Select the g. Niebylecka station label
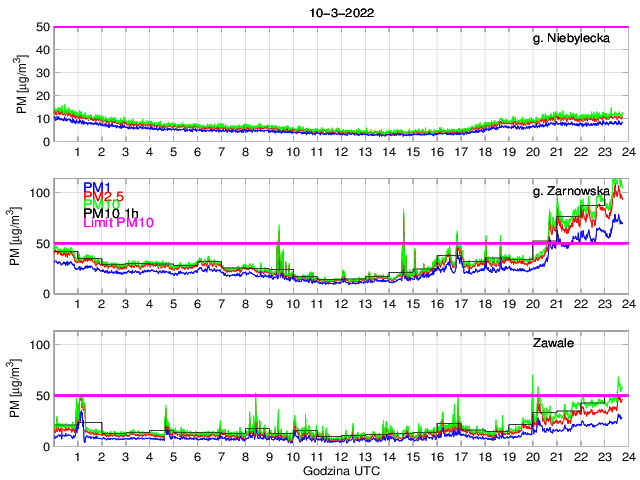Image resolution: width=640 pixels, height=480 pixels. 571,38
